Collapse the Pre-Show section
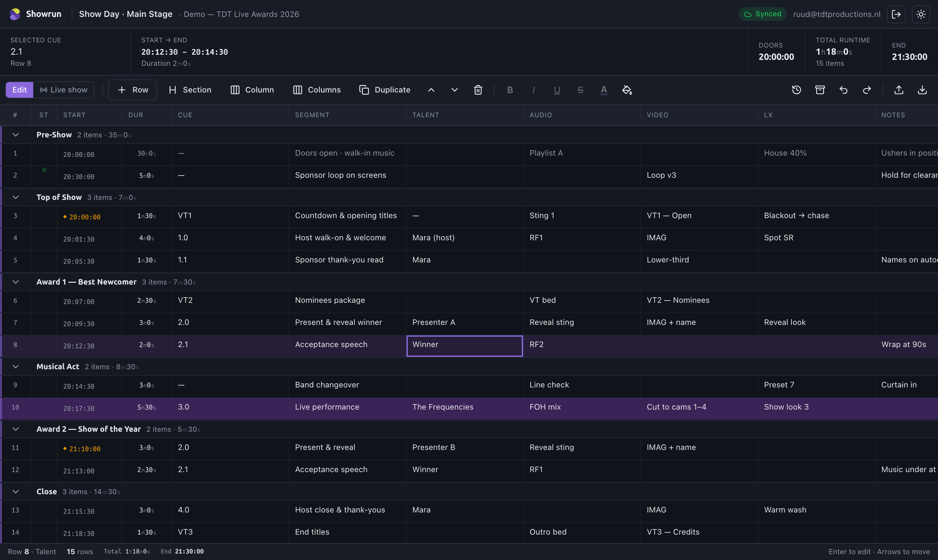The image size is (938, 560). pos(16,135)
